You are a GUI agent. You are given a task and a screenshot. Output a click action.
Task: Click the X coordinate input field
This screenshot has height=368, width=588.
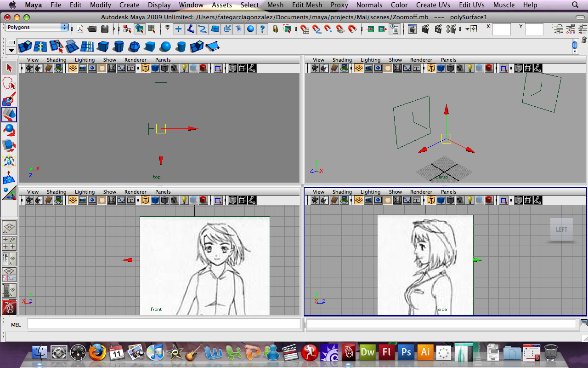click(x=502, y=29)
